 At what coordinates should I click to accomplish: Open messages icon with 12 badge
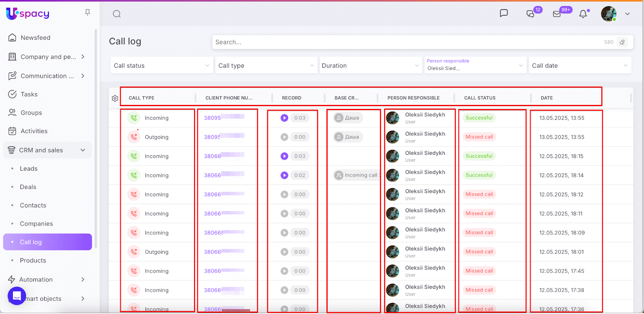click(x=530, y=14)
